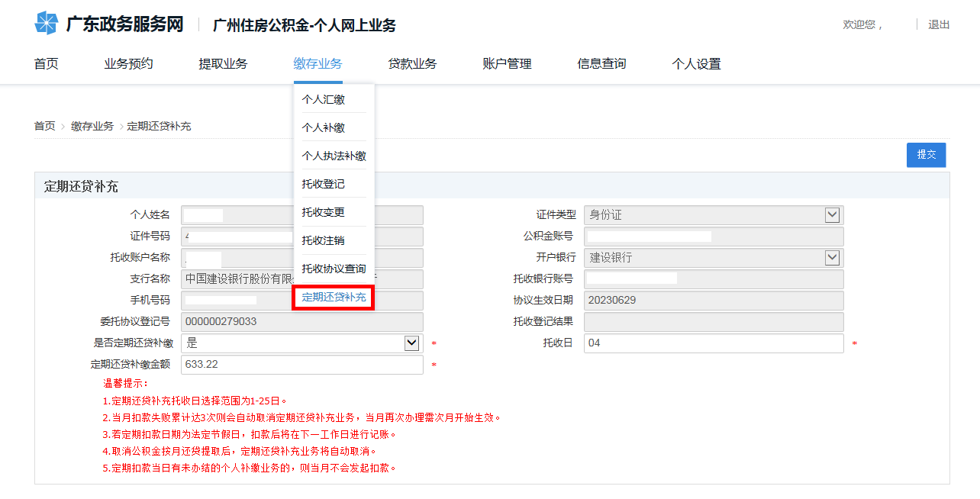Viewport: 980px width, 499px height.
Task: Open the 证件类型 dropdown arrow
Action: [832, 215]
